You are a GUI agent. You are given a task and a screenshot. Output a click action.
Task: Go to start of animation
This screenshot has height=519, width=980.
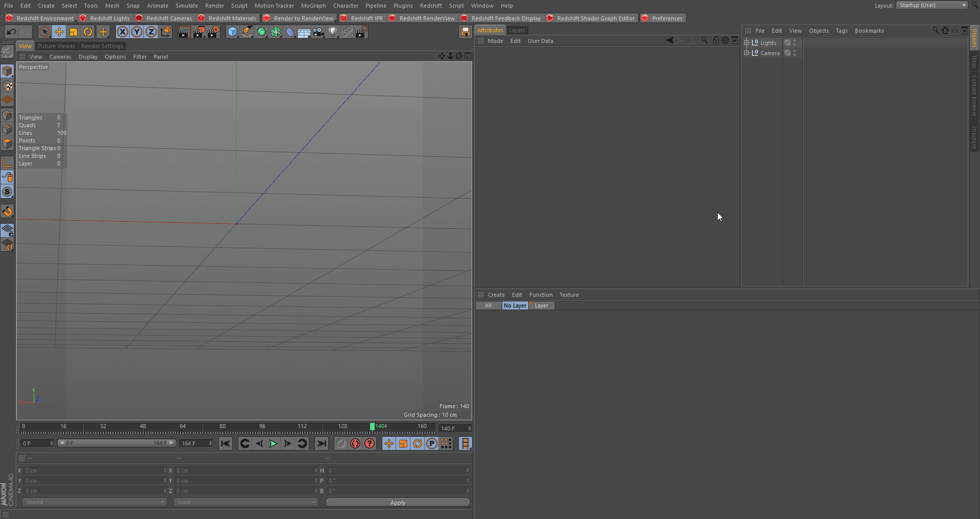pos(225,443)
